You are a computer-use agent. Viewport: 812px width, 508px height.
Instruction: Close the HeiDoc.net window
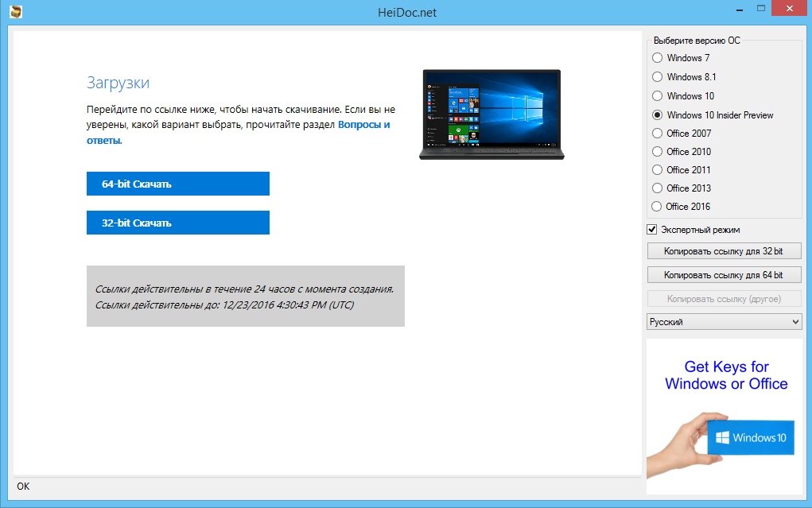[x=790, y=8]
